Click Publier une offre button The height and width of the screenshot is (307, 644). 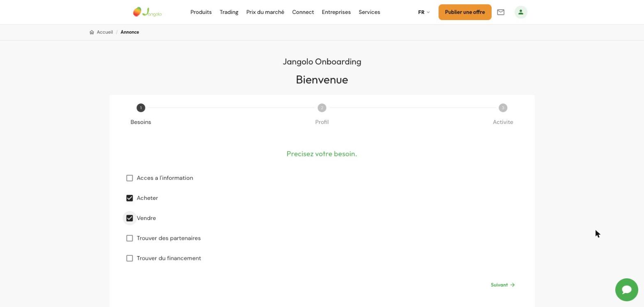coord(465,12)
